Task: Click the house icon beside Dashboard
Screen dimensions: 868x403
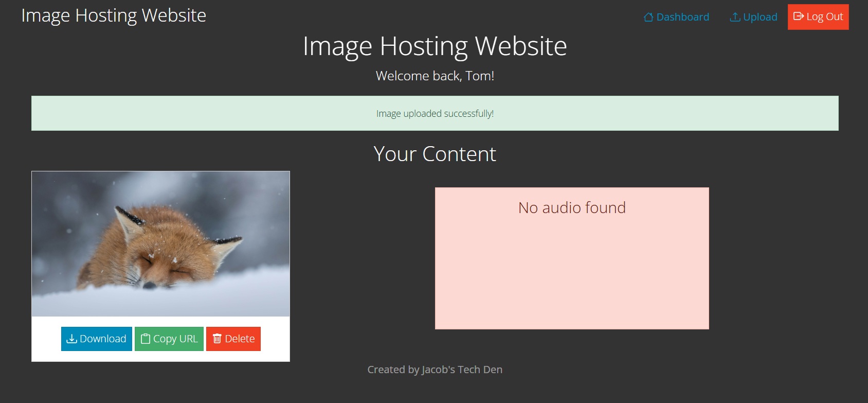Action: [x=649, y=17]
